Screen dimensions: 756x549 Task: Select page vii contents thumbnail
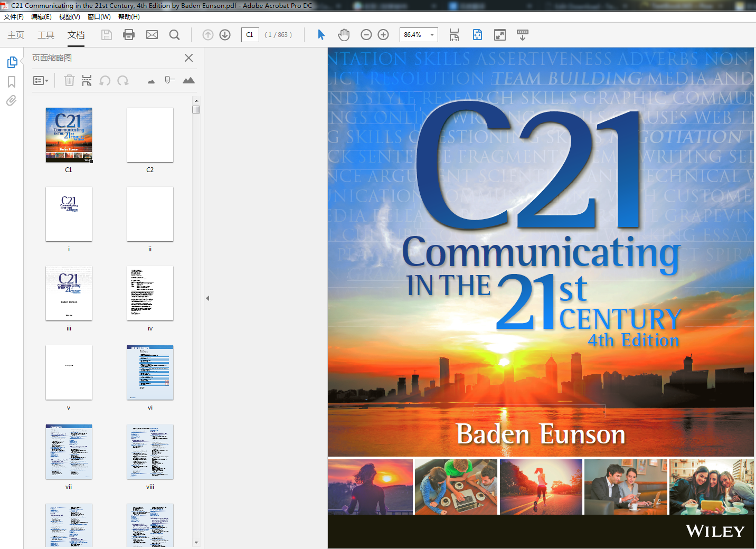coord(69,452)
